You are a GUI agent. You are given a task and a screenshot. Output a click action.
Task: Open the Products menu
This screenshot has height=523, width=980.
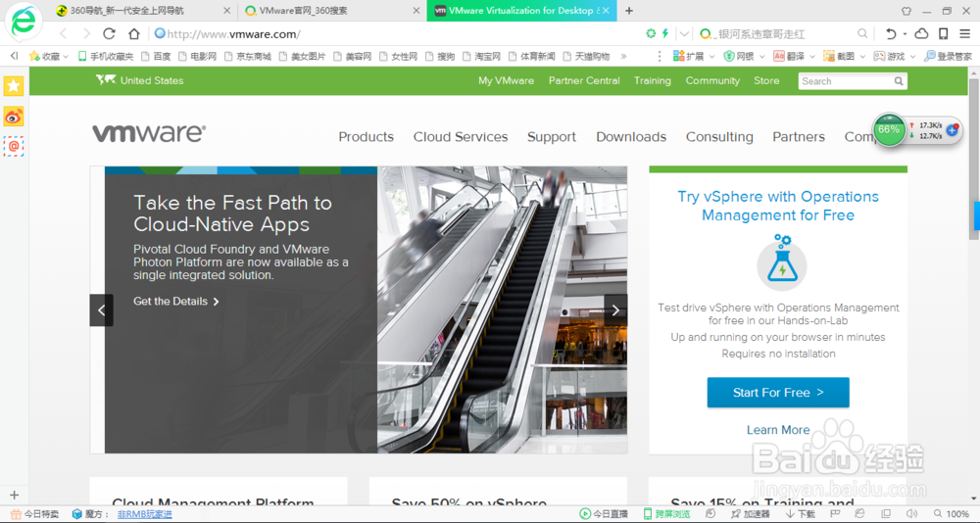click(367, 137)
